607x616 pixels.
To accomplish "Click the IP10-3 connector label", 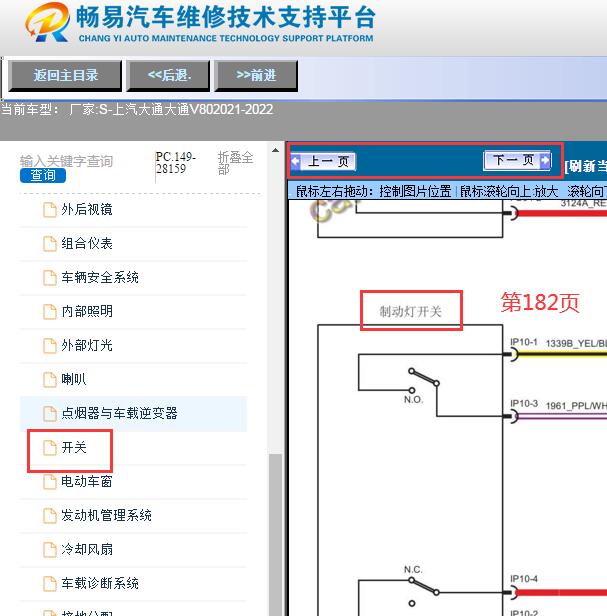I will (524, 403).
